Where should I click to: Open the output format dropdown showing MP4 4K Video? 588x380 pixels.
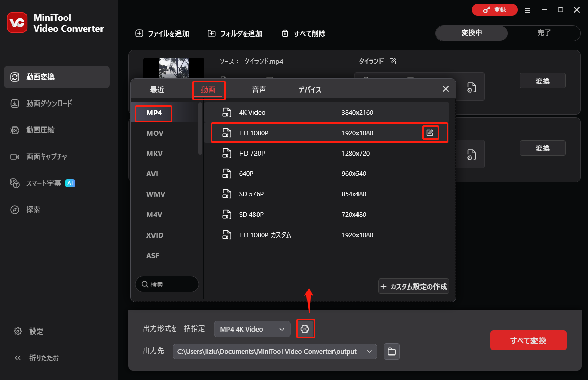click(x=252, y=328)
